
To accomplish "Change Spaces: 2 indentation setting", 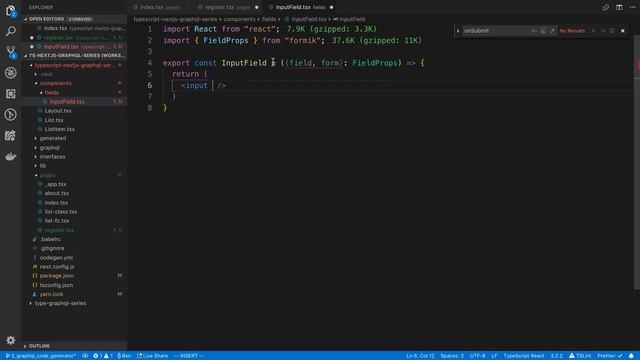I will point(452,356).
